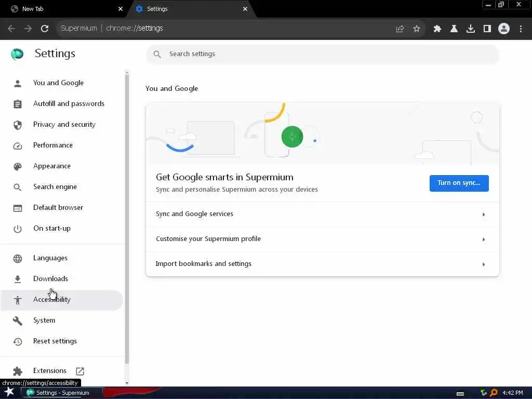
Task: Click Settings - Supermium taskbar button
Action: [62, 393]
